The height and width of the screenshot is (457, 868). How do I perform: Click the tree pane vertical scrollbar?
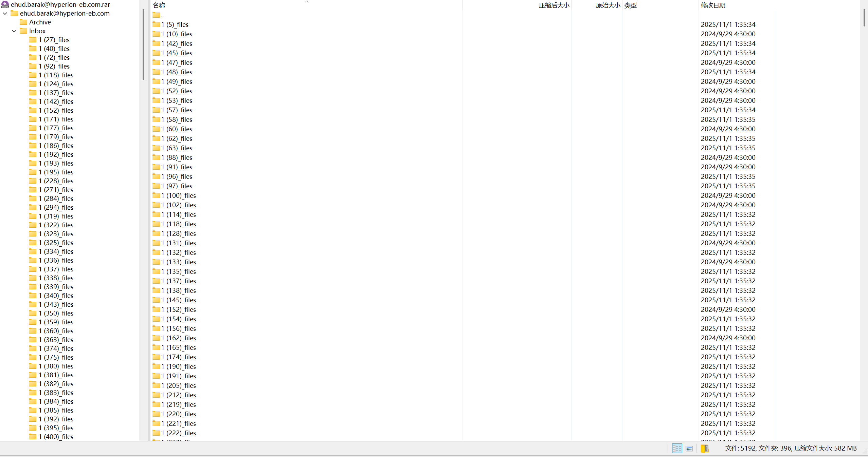[144, 44]
